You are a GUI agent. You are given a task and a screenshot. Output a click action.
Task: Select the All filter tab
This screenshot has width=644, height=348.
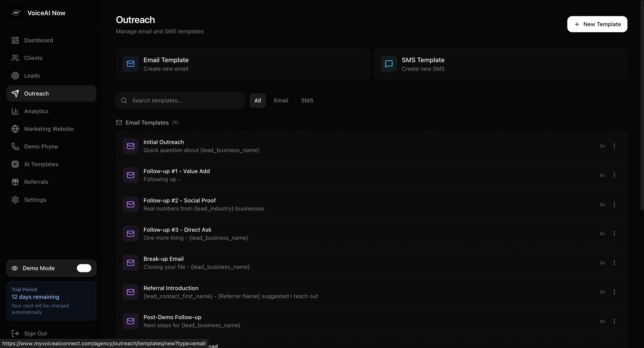point(258,100)
